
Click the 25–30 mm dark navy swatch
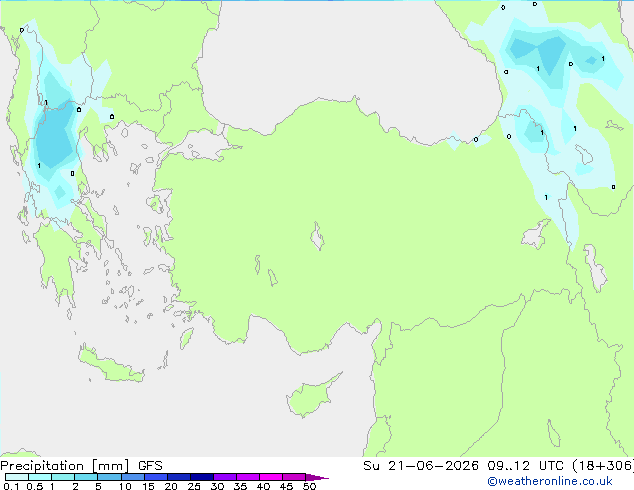coord(202,477)
